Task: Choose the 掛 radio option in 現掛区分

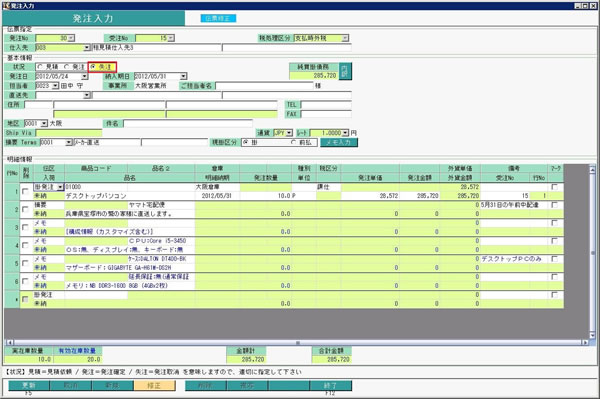Action: (246, 142)
